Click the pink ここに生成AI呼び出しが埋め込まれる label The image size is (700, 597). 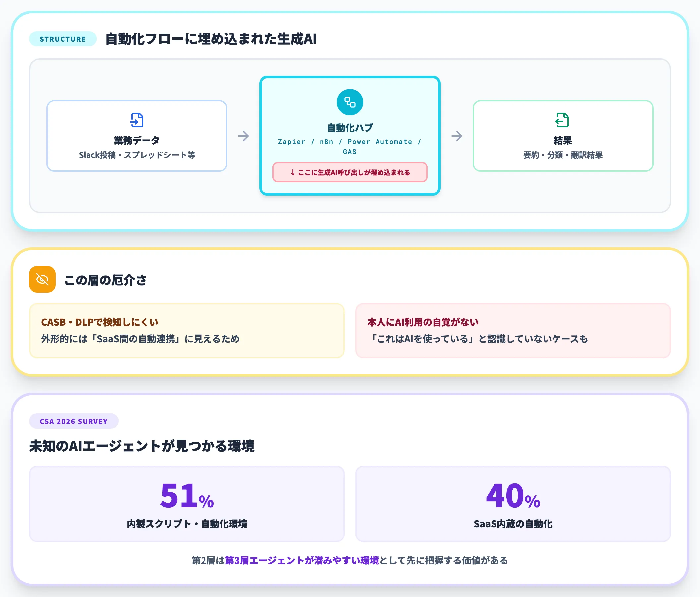click(350, 172)
